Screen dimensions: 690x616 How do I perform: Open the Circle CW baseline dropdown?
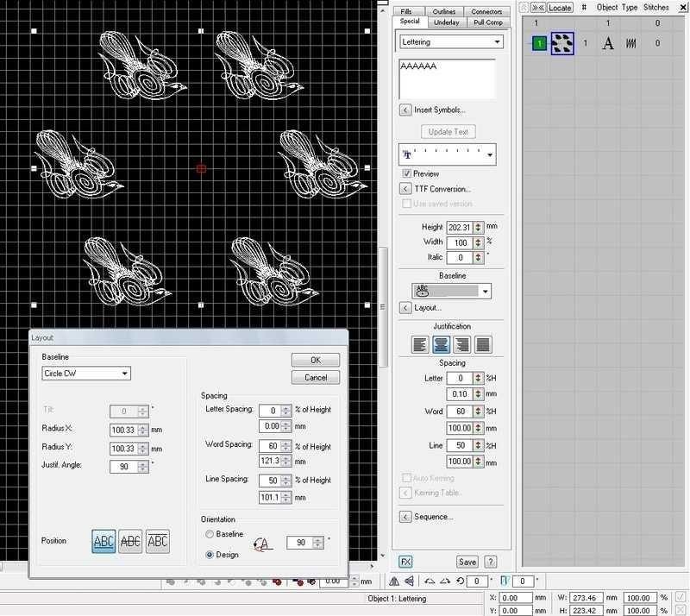pos(86,374)
